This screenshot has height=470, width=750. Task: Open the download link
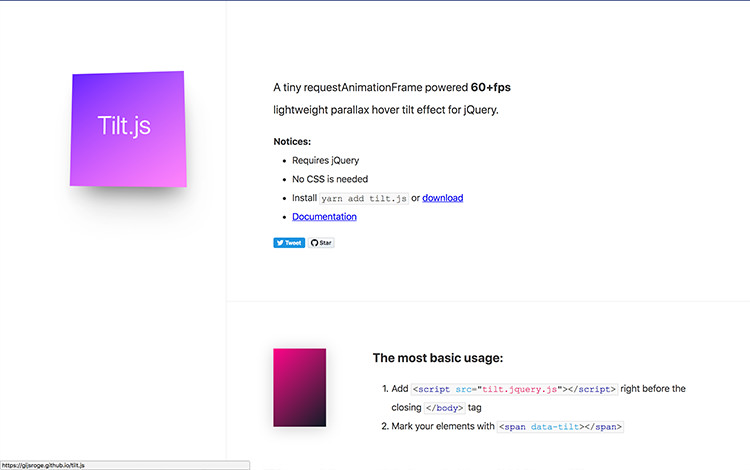(x=442, y=198)
